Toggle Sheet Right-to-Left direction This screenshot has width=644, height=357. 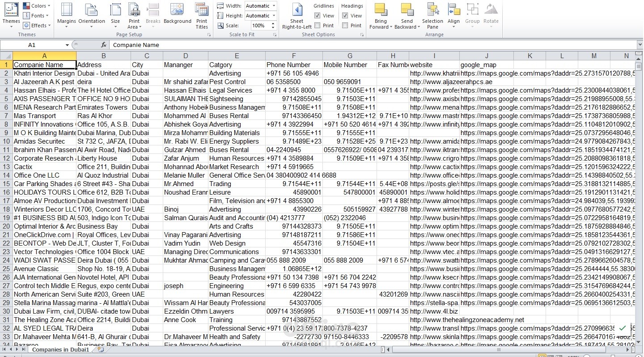point(297,16)
